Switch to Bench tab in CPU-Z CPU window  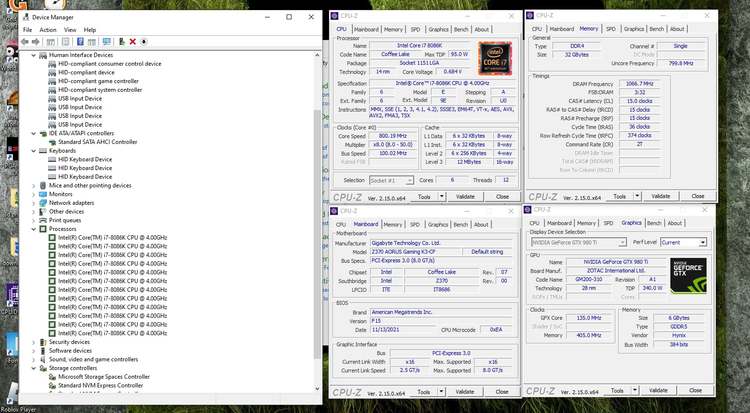461,30
